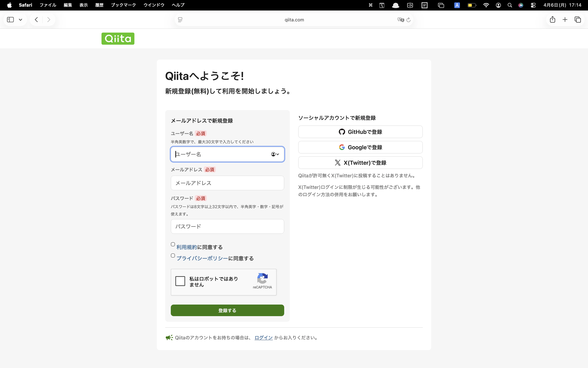Image resolution: width=588 pixels, height=368 pixels.
Task: Click the Googleで登録 button
Action: 360,147
